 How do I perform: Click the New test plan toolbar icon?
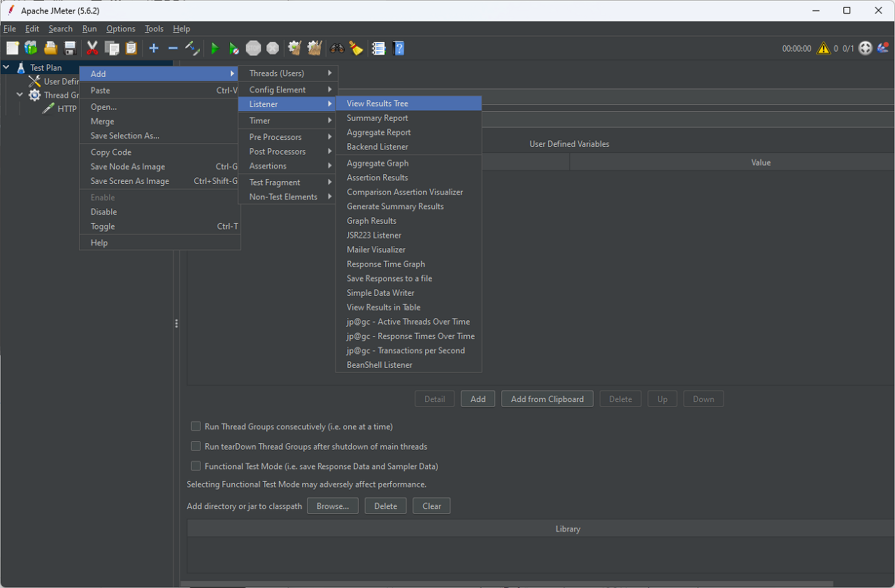tap(13, 48)
